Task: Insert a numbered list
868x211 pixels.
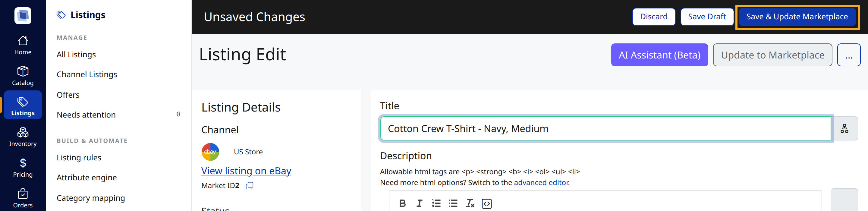Action: pos(436,203)
